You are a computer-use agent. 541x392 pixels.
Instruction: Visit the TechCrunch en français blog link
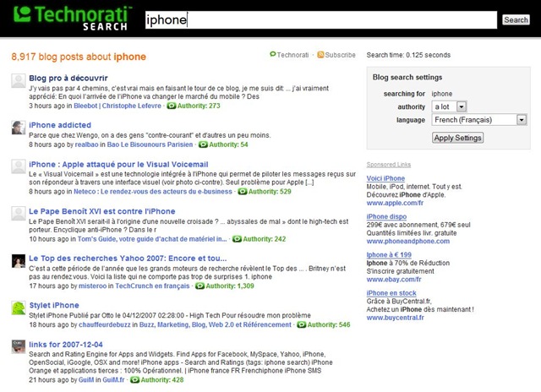point(152,286)
